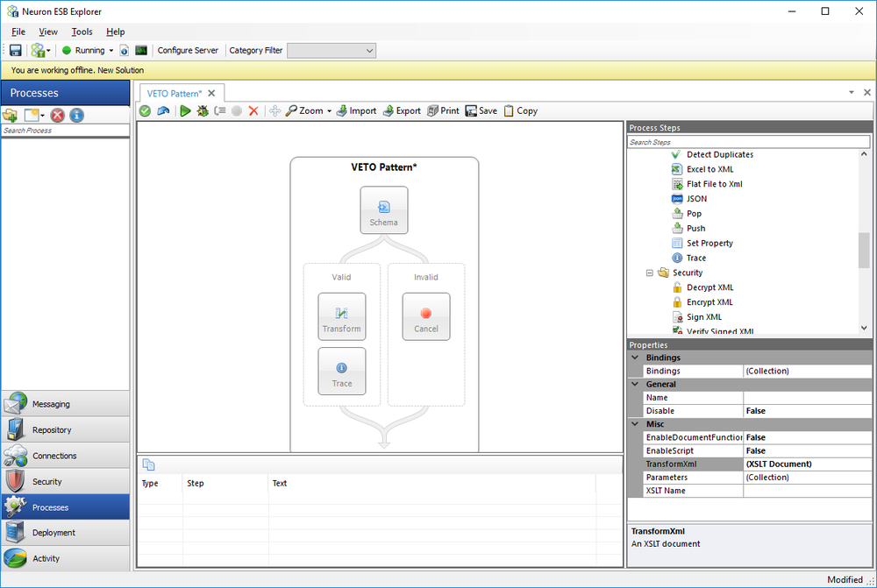The image size is (877, 588).
Task: Click the console monitor icon in main toolbar
Action: pyautogui.click(x=141, y=50)
